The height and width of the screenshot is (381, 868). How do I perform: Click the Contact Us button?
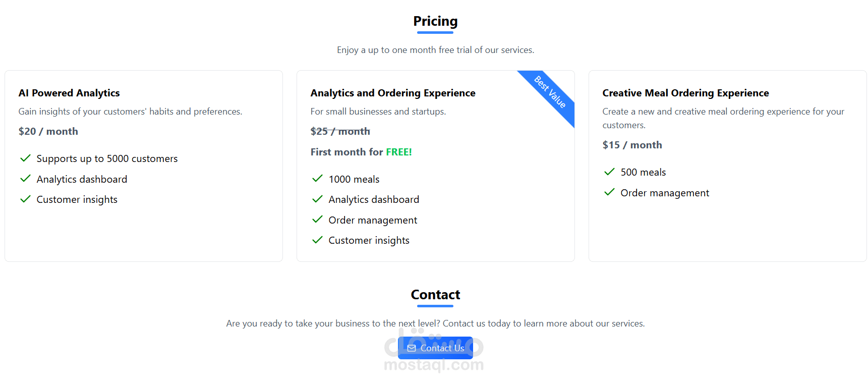[435, 348]
